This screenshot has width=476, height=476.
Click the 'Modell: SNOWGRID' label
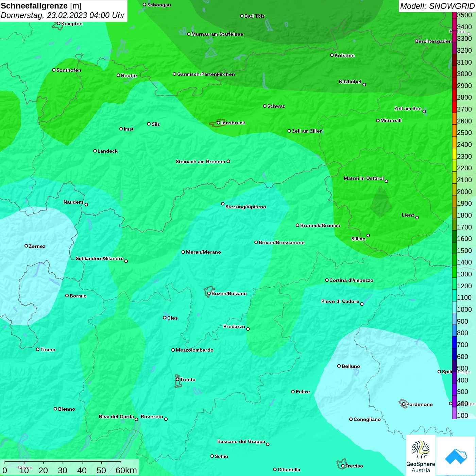point(437,6)
